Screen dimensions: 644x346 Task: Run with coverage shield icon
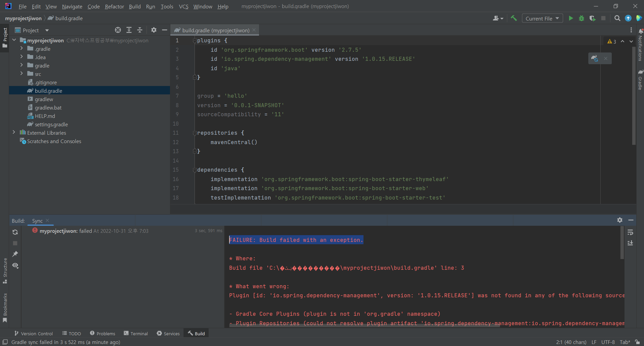pyautogui.click(x=593, y=18)
